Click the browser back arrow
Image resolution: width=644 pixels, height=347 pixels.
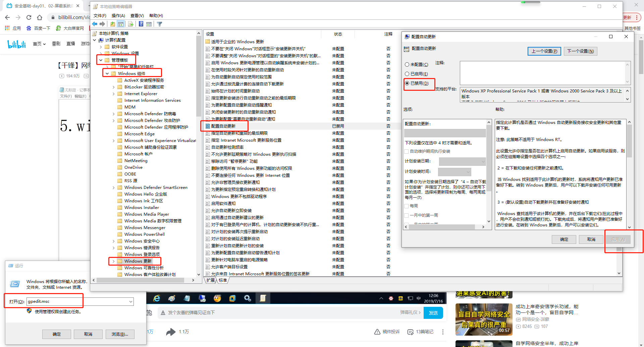tap(7, 17)
